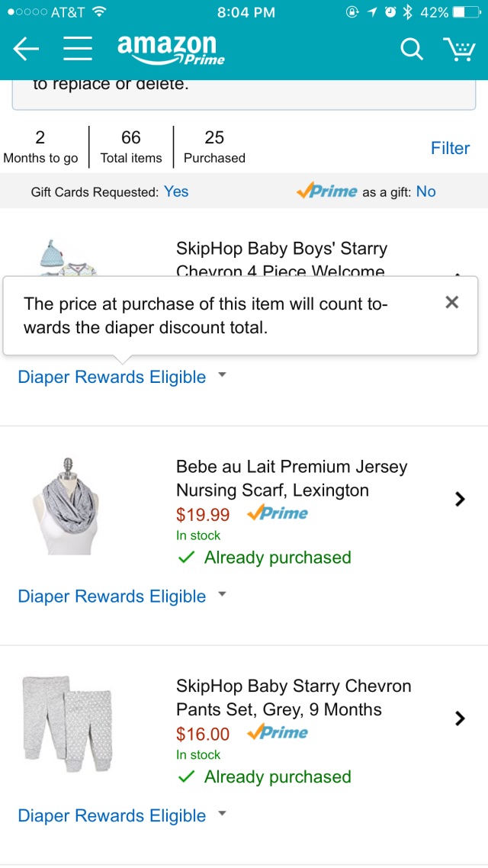This screenshot has height=868, width=488.
Task: Open the Filter options
Action: pos(450,148)
